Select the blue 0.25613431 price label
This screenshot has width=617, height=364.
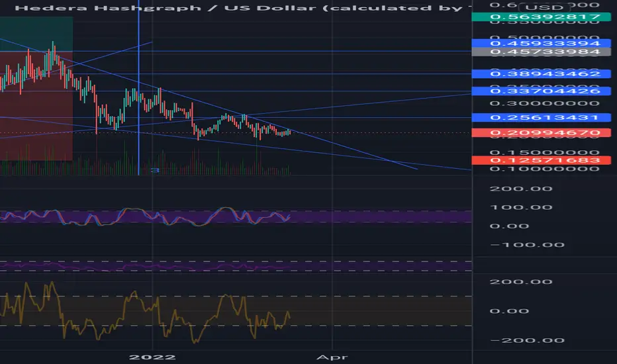click(541, 117)
